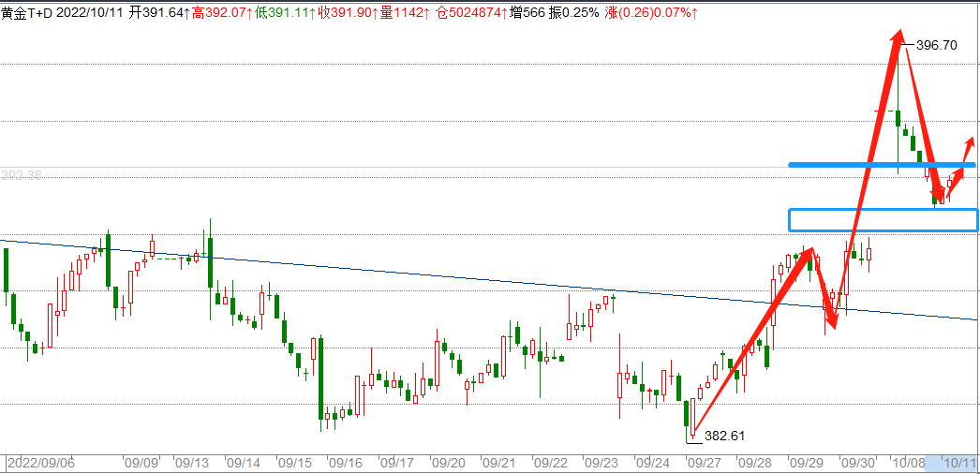Select the 2022/09/06 date on axis
Image resolution: width=980 pixels, height=474 pixels.
pos(41,464)
